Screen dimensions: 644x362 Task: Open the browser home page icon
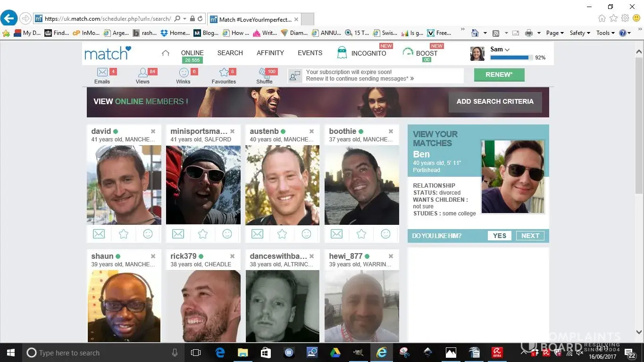(602, 18)
